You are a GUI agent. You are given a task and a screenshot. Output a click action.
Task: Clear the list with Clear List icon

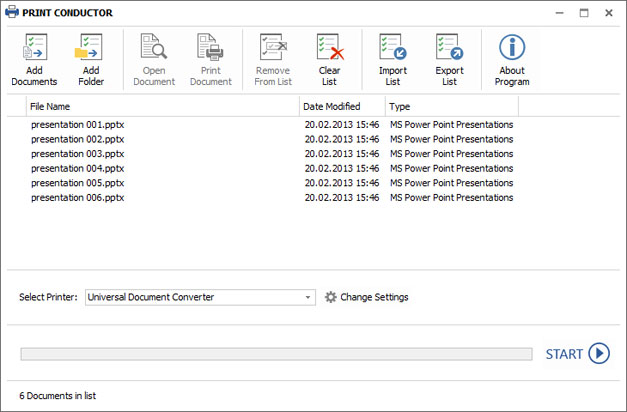(330, 47)
